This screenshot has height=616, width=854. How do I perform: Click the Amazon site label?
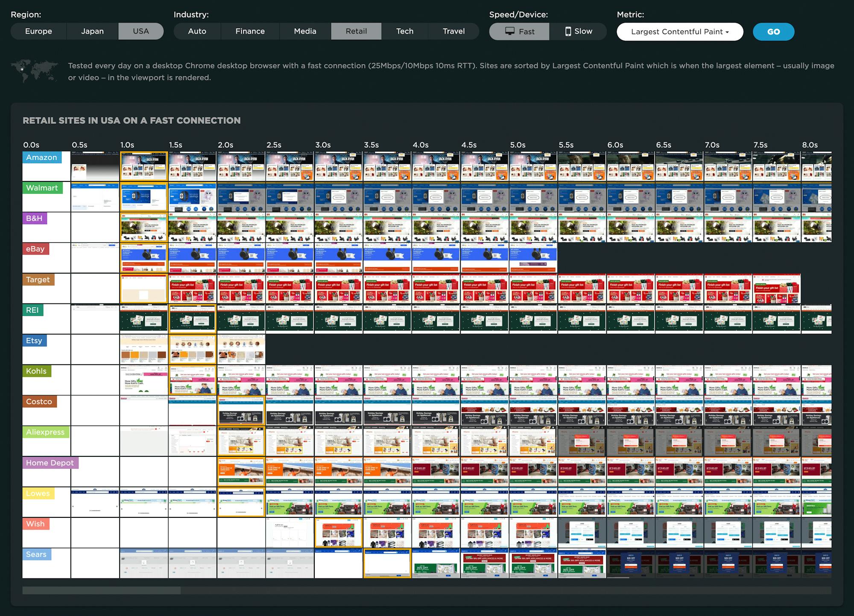41,157
